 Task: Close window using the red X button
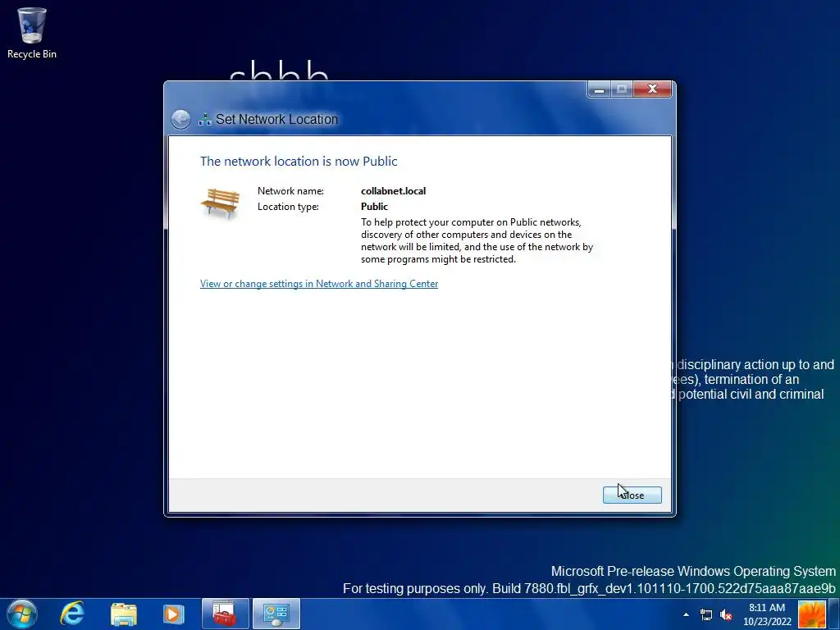(x=652, y=89)
